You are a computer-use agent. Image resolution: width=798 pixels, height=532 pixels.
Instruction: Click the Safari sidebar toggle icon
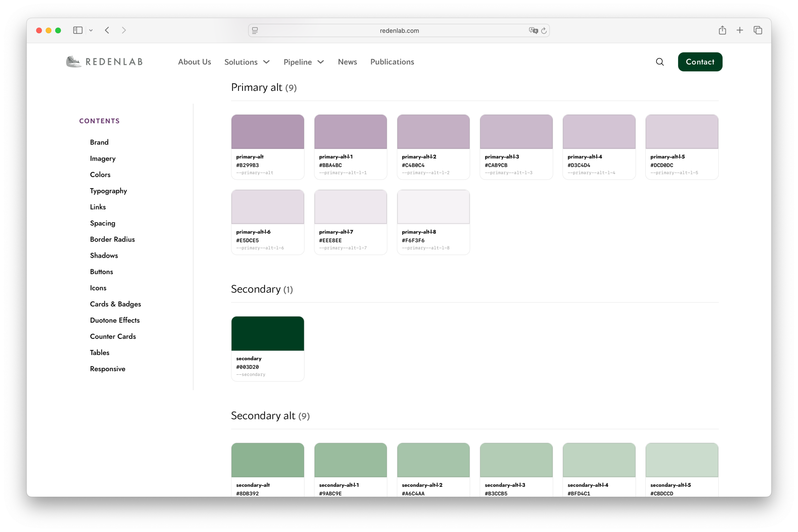(78, 30)
